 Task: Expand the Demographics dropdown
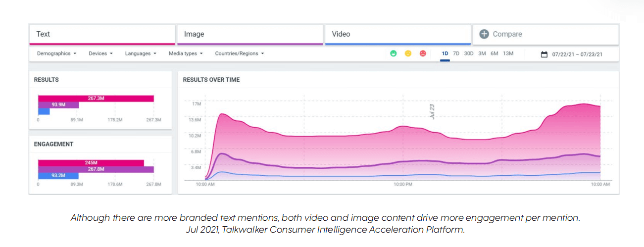[x=56, y=53]
